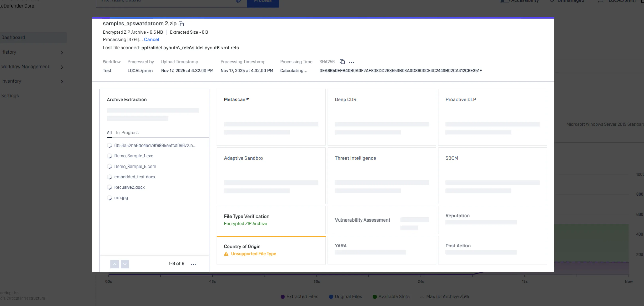
Task: Open Demo_Sample_1.exe in extraction list
Action: [133, 156]
